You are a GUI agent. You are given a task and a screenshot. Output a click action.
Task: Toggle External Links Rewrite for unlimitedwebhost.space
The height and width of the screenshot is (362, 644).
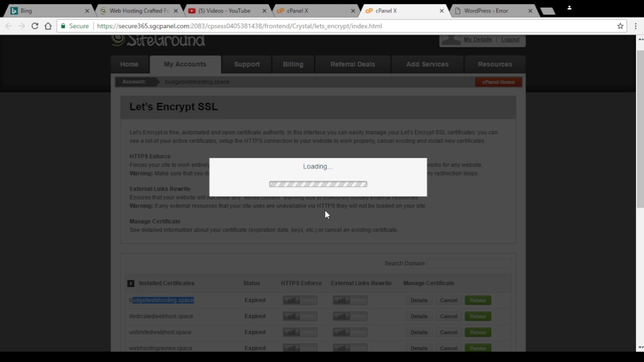click(350, 332)
